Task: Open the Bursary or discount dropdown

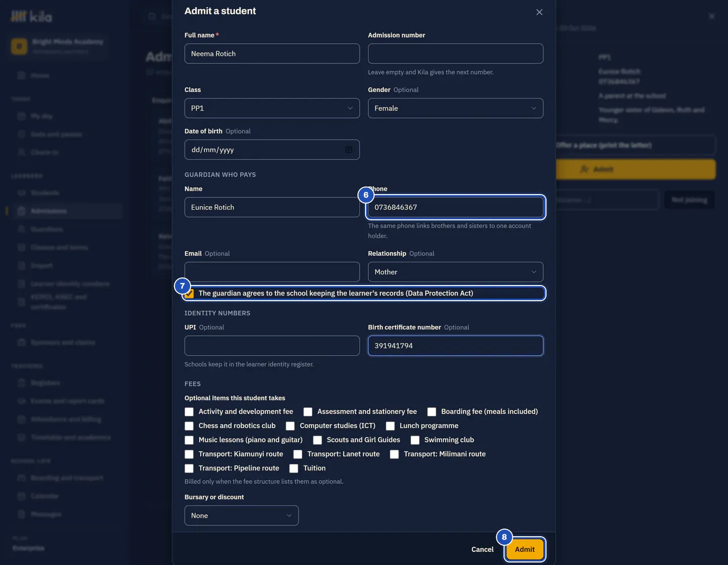Action: [242, 515]
